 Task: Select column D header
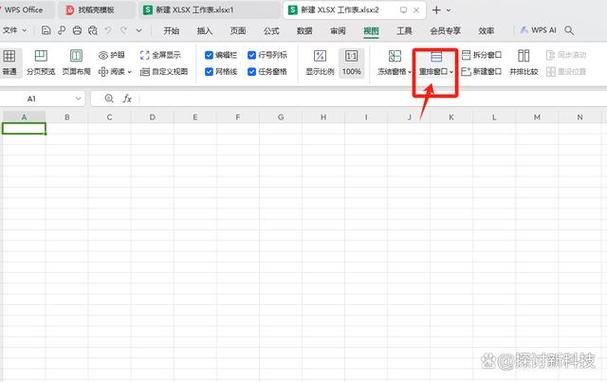pos(153,117)
